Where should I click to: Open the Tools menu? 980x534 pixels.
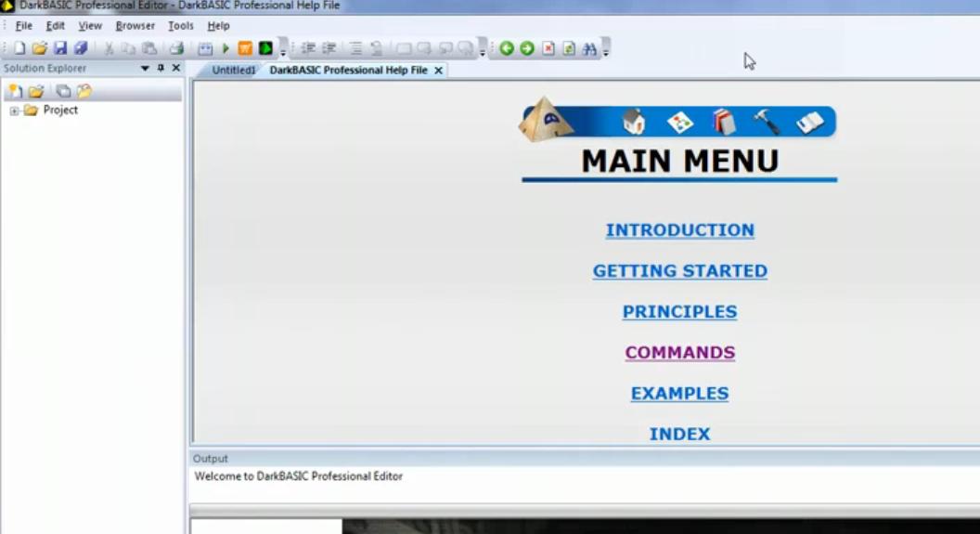pos(181,26)
